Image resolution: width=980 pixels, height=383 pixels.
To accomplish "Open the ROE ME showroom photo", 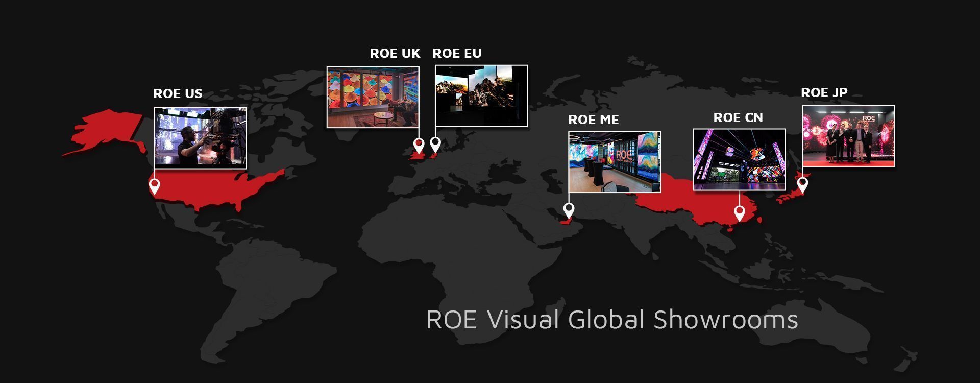I will click(615, 162).
